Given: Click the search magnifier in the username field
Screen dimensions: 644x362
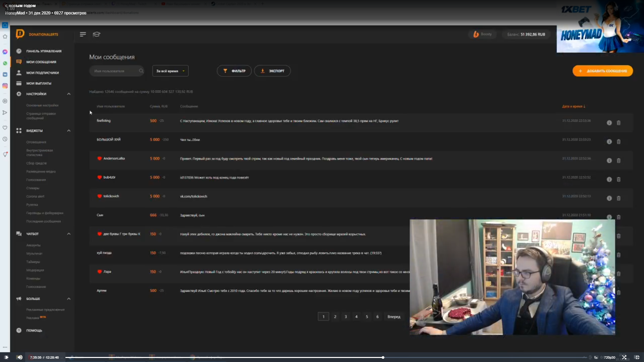Looking at the screenshot, I should point(141,71).
